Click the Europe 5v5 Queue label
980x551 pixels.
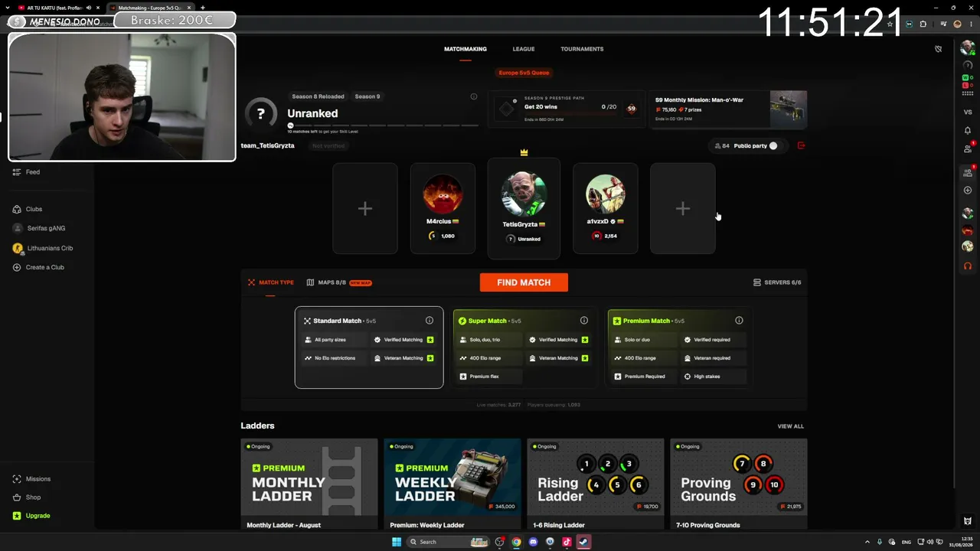click(x=524, y=73)
